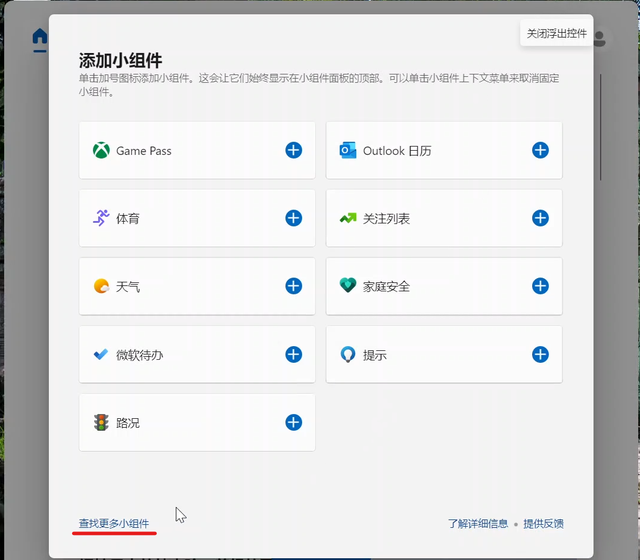This screenshot has height=560, width=640.
Task: Open the profile avatar icon behind dialog
Action: coord(600,39)
